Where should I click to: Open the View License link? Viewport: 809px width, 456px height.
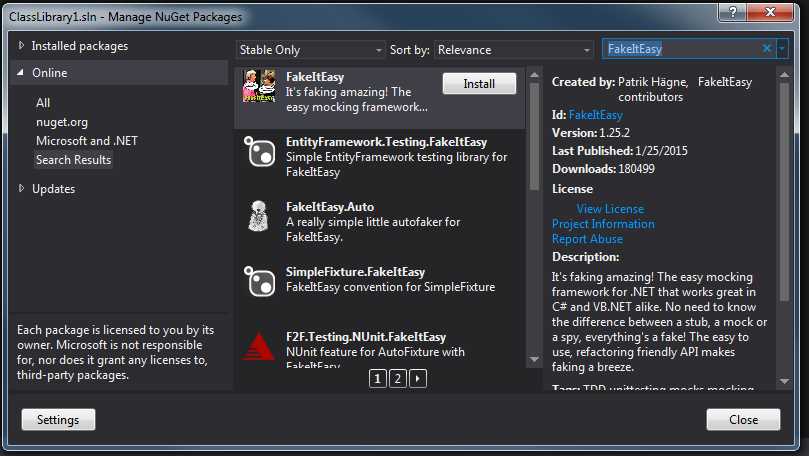coord(610,209)
